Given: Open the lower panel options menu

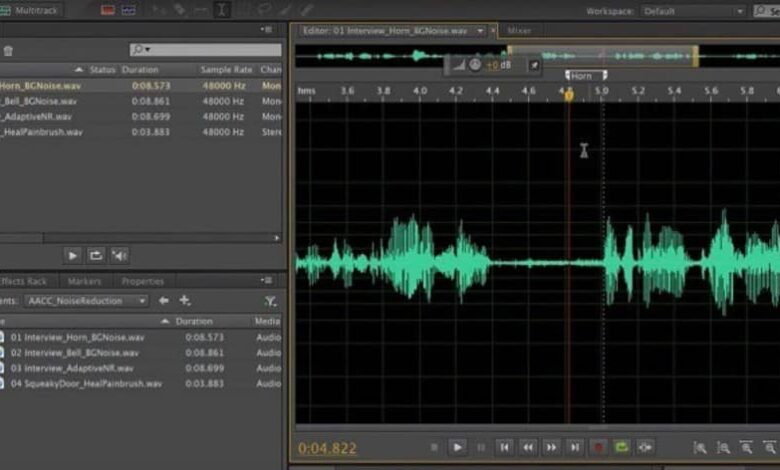Looking at the screenshot, I should 267,281.
